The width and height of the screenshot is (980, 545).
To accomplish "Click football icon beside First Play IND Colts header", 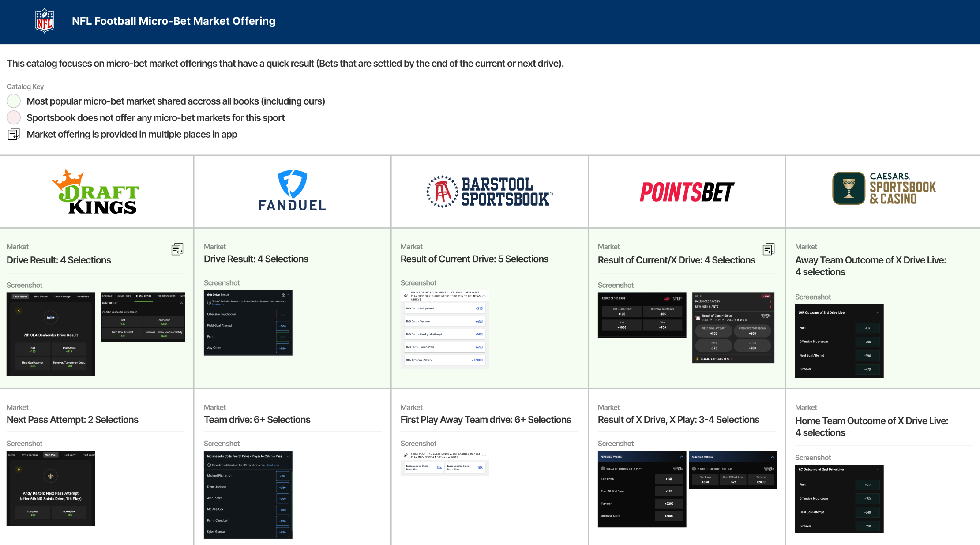I will [406, 455].
